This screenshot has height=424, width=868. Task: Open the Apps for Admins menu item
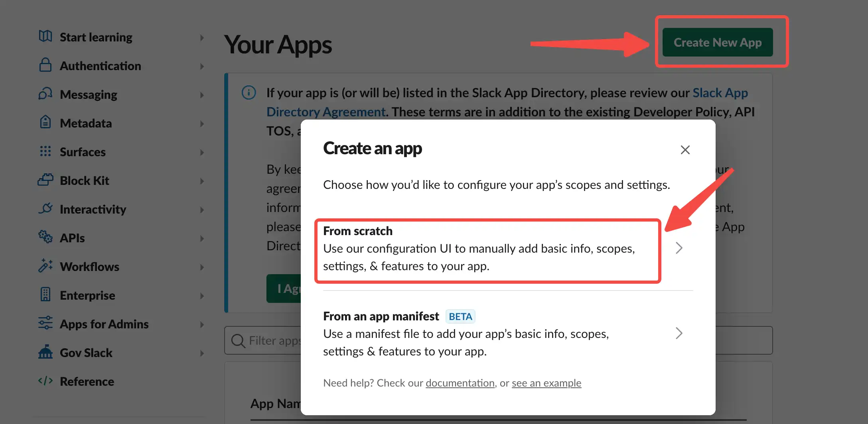point(104,324)
